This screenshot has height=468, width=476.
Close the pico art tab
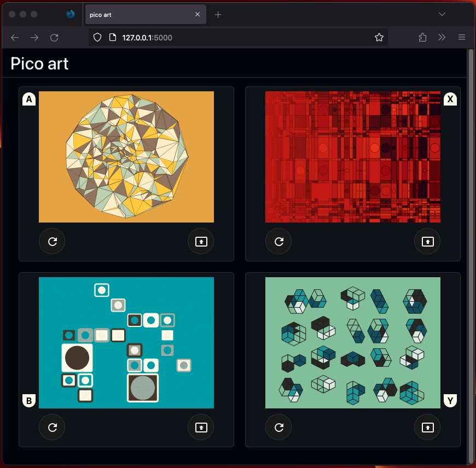[198, 14]
